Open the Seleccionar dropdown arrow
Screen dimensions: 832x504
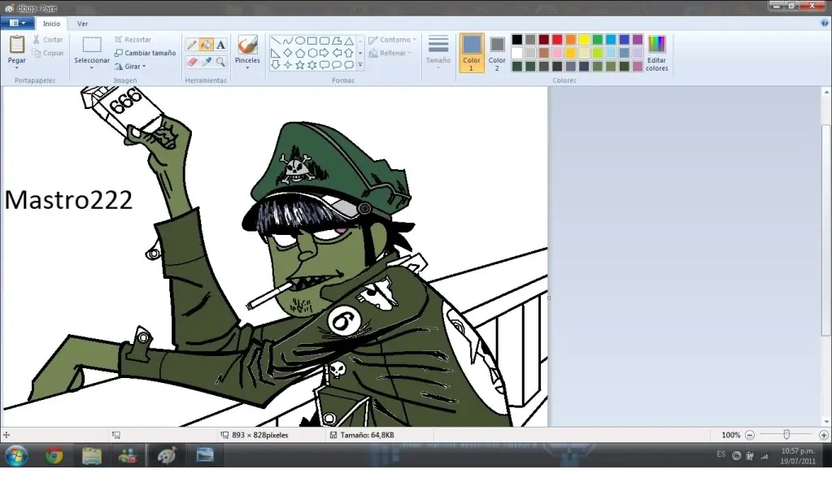(91, 68)
